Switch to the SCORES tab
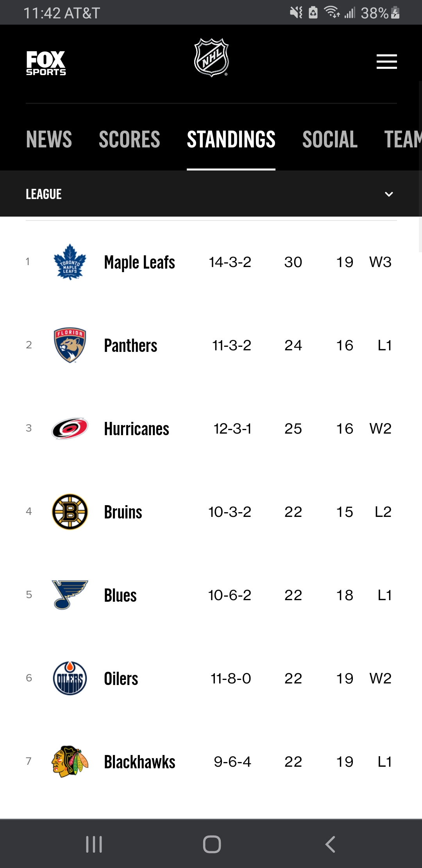 coord(129,139)
